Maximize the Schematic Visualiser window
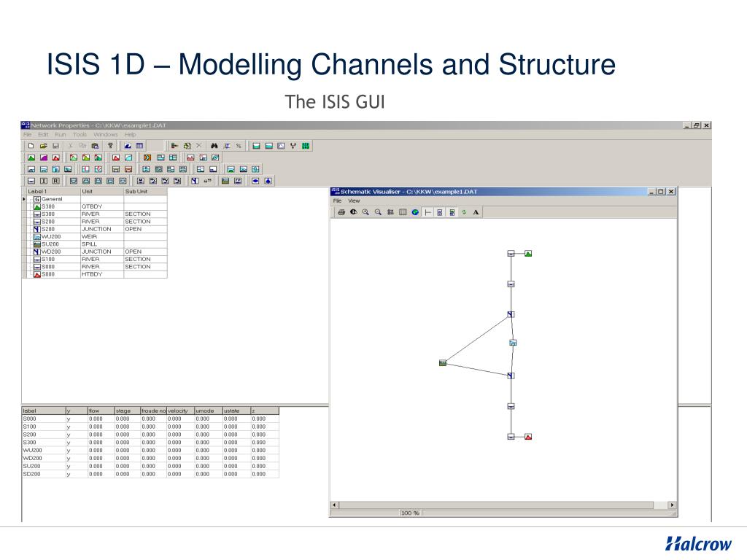The image size is (747, 560). [x=661, y=192]
